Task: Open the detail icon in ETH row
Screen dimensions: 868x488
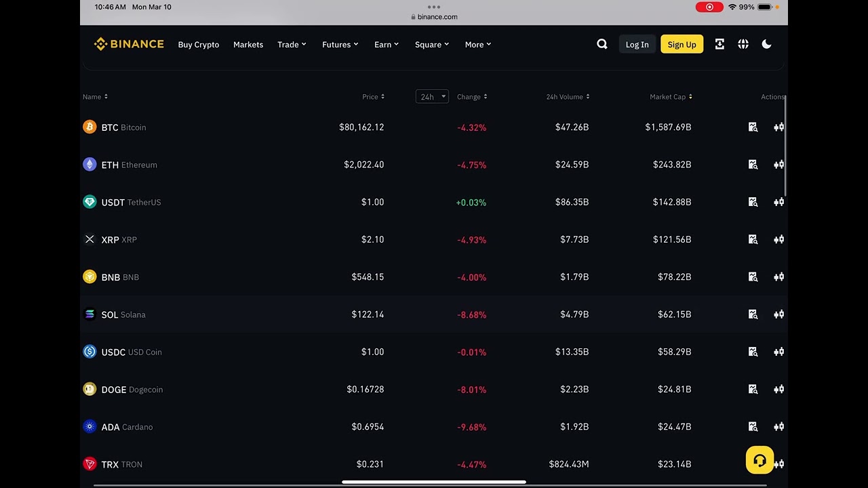Action: pos(753,165)
